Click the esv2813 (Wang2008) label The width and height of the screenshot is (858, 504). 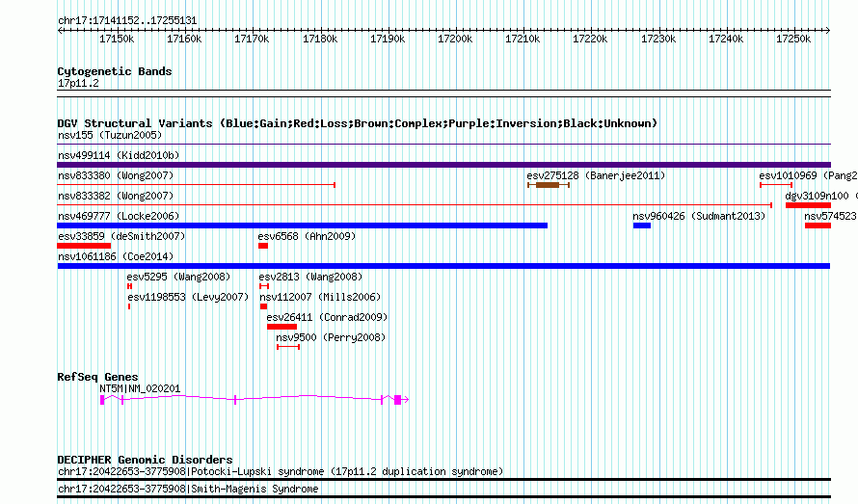coord(310,277)
